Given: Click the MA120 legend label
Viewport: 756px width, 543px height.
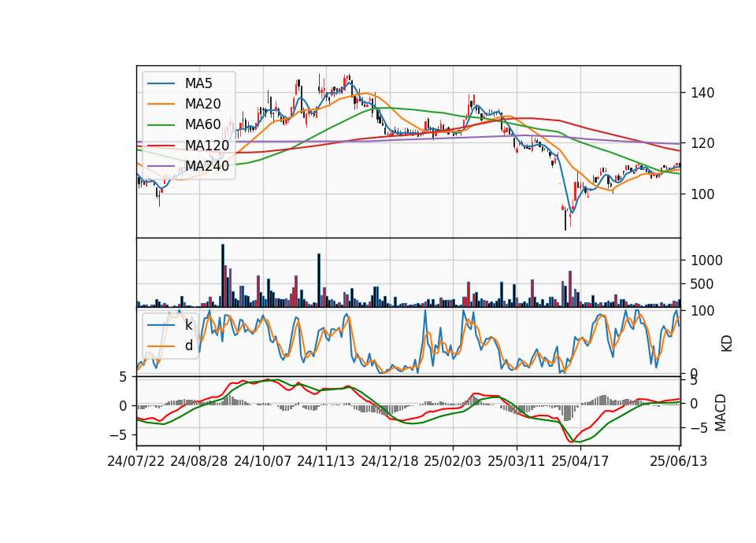Looking at the screenshot, I should point(207,146).
